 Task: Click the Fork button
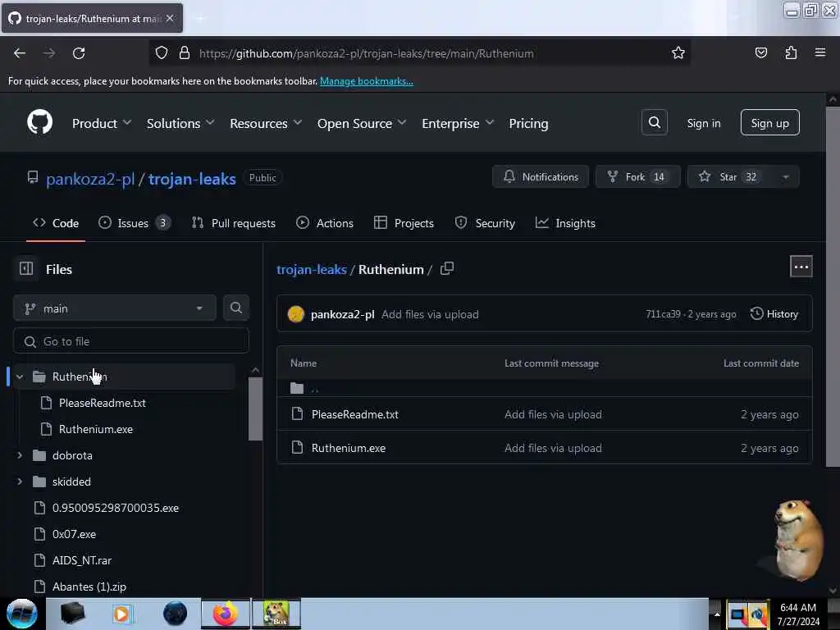(x=637, y=177)
